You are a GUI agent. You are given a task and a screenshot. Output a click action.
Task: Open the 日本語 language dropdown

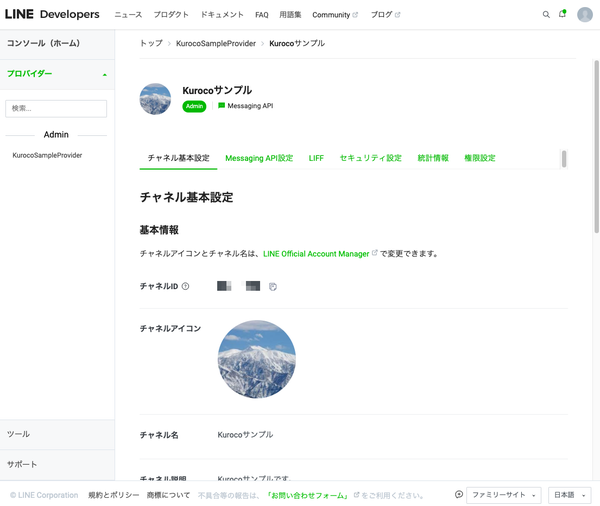click(x=569, y=495)
